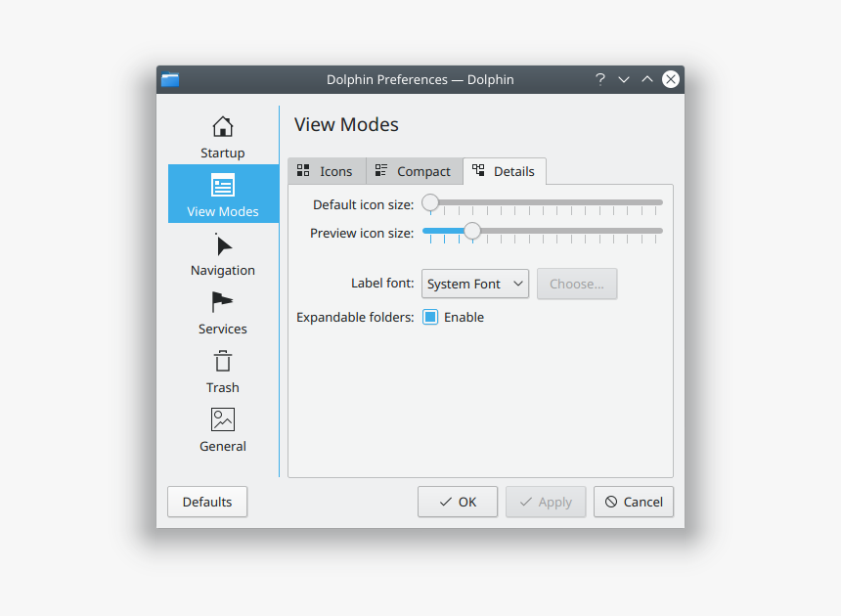Click the titlebar chevron menu
This screenshot has width=841, height=616.
(624, 79)
